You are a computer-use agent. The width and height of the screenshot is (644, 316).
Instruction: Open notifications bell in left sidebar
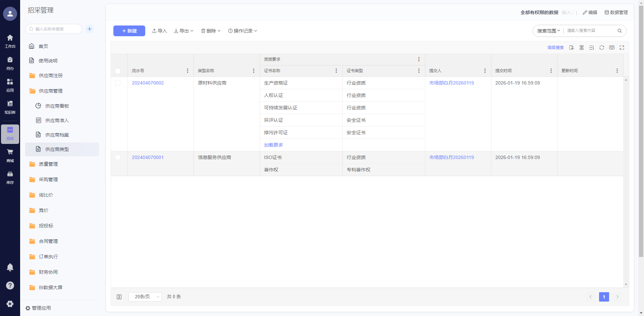point(10,267)
